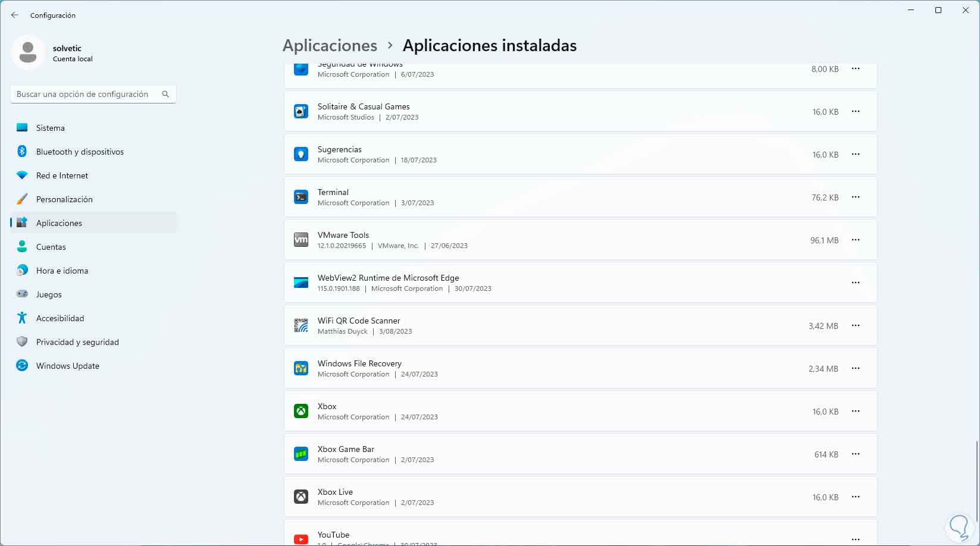Open the options menu for WiFi QR Code Scanner
980x546 pixels.
click(x=856, y=325)
